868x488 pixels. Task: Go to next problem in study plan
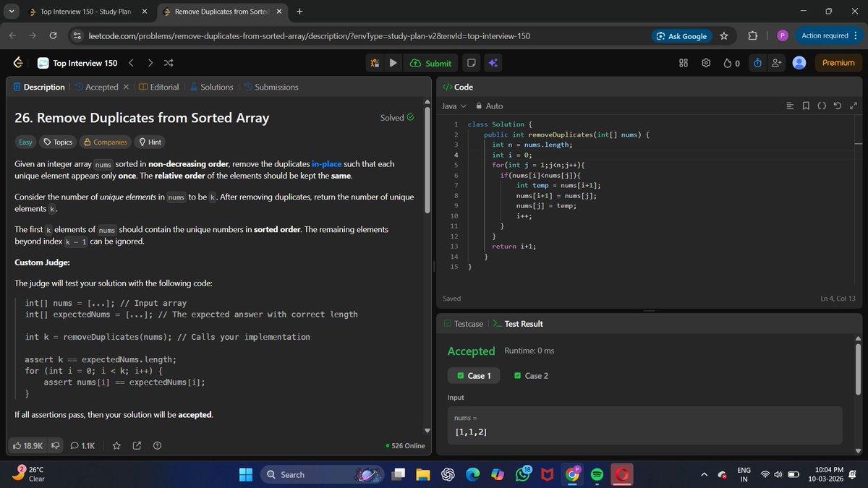pyautogui.click(x=150, y=63)
